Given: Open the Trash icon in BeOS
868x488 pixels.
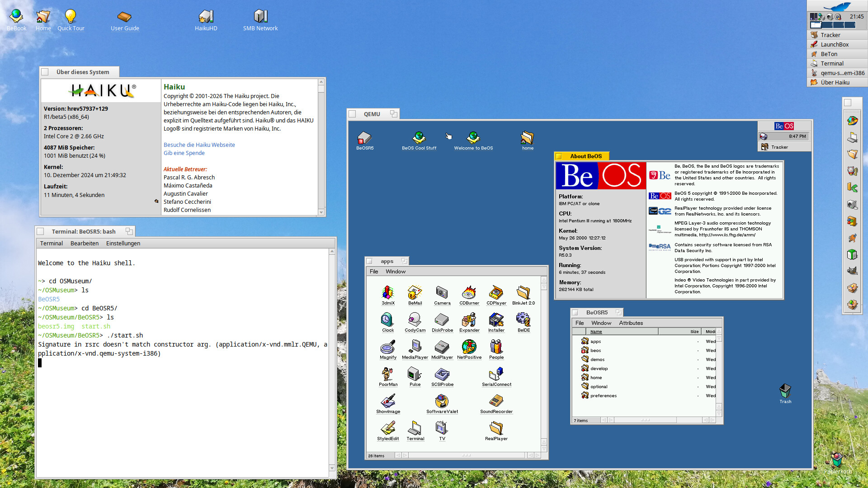Looking at the screenshot, I should coord(785,391).
